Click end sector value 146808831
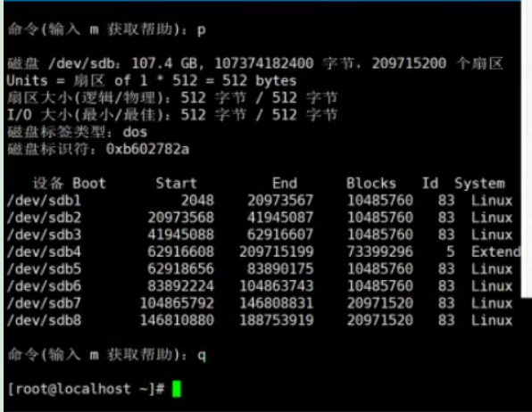 pos(277,303)
